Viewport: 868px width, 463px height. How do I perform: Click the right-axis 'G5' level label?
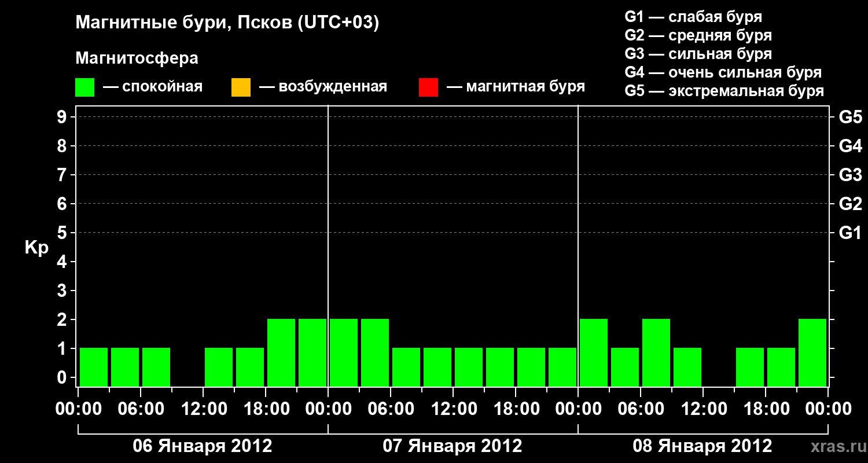point(851,117)
